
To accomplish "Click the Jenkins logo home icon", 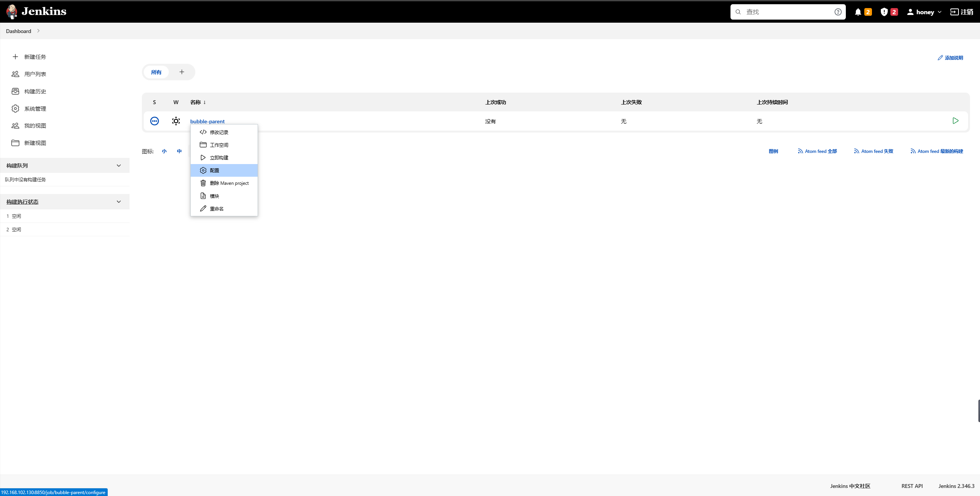I will coord(11,12).
